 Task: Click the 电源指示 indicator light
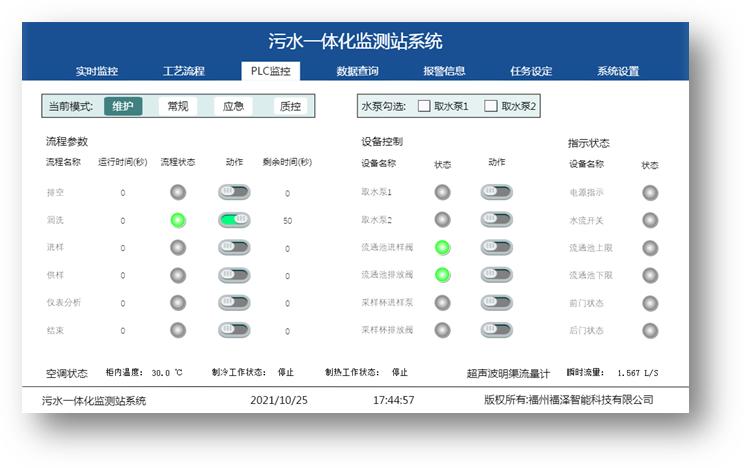click(650, 192)
